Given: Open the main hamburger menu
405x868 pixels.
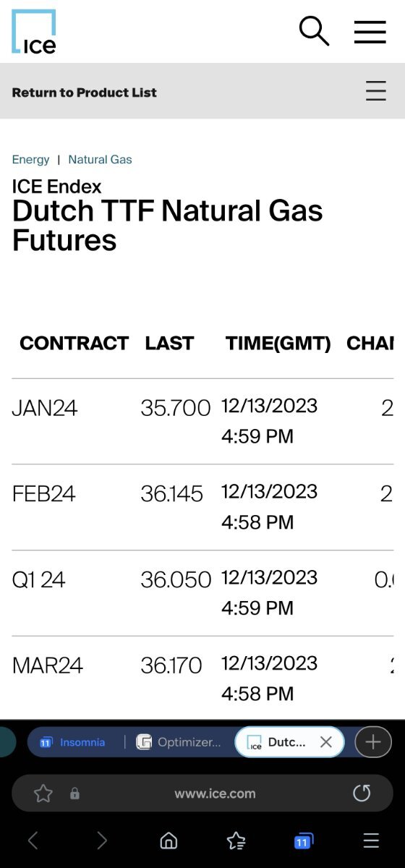Looking at the screenshot, I should (370, 32).
